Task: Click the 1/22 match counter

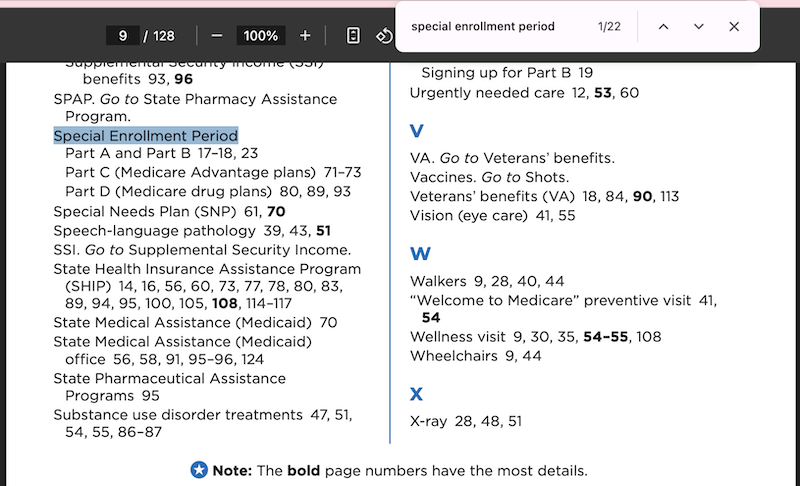Action: pos(609,27)
